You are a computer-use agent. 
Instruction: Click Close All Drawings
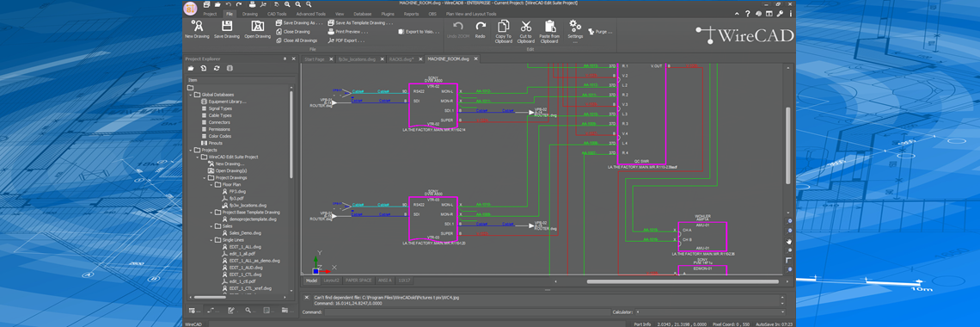click(x=297, y=40)
